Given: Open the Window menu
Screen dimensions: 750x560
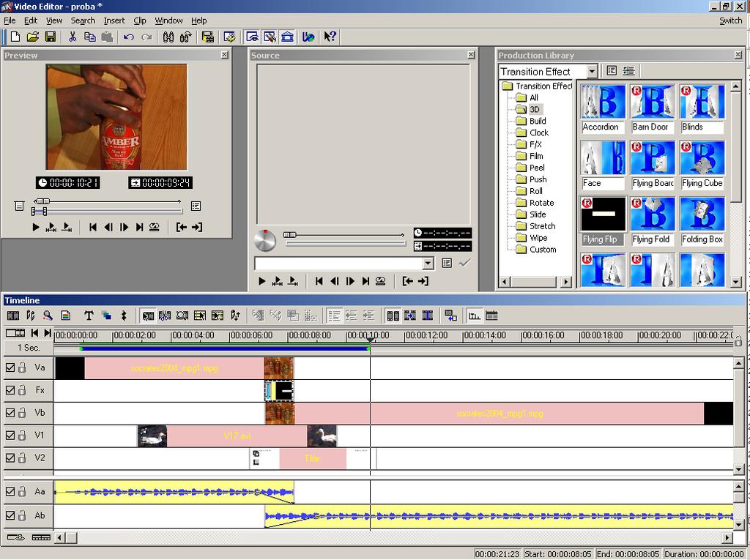Looking at the screenshot, I should [x=169, y=20].
